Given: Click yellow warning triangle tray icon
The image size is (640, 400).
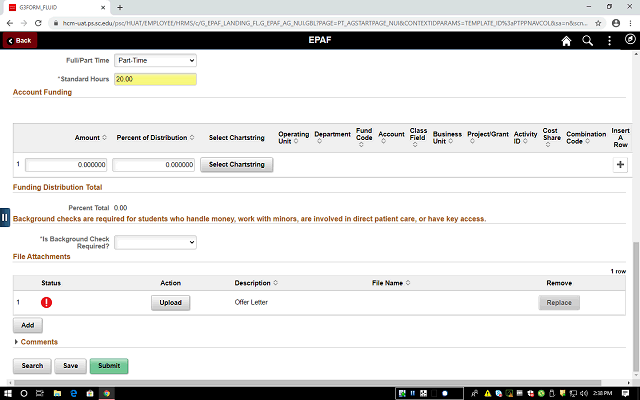Looking at the screenshot, I should click(x=487, y=393).
